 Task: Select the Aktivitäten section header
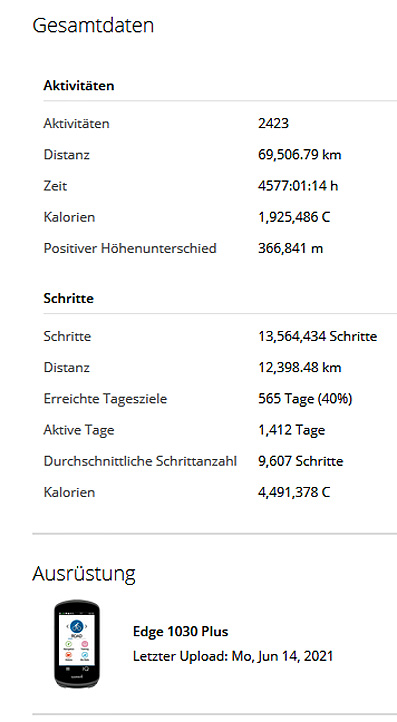[x=79, y=86]
